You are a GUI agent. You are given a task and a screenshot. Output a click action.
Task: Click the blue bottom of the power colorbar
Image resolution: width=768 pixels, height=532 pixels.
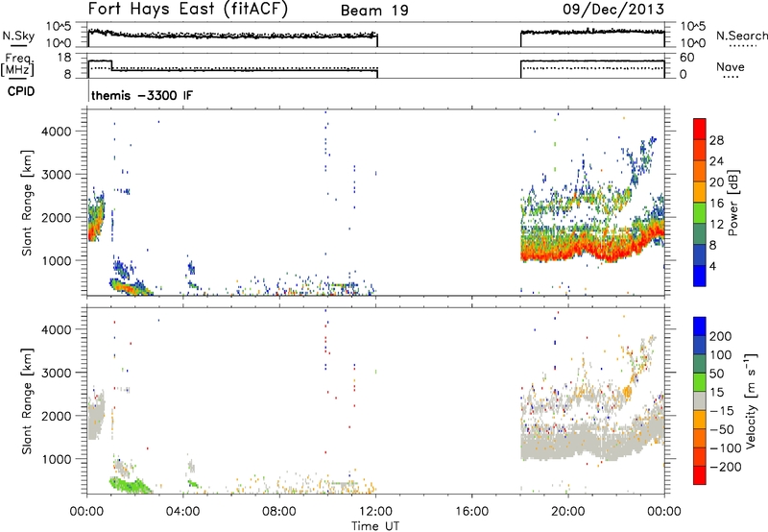click(x=700, y=276)
